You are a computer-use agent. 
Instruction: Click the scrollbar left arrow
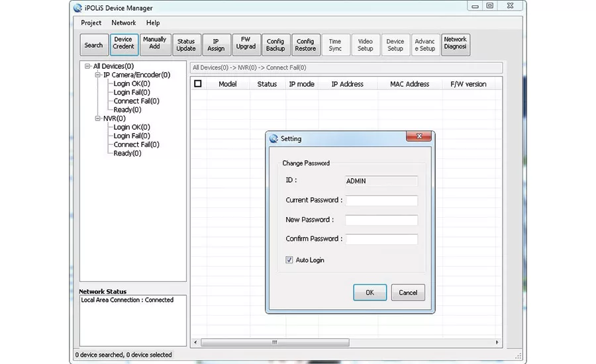pos(195,342)
